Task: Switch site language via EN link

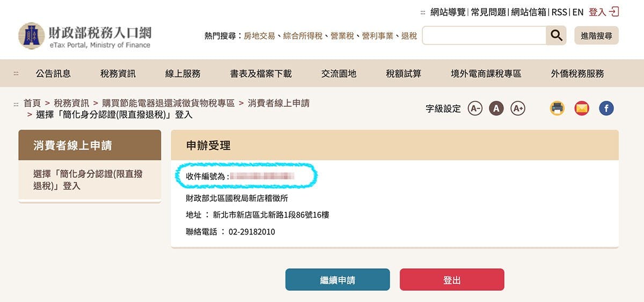Action: 577,12
